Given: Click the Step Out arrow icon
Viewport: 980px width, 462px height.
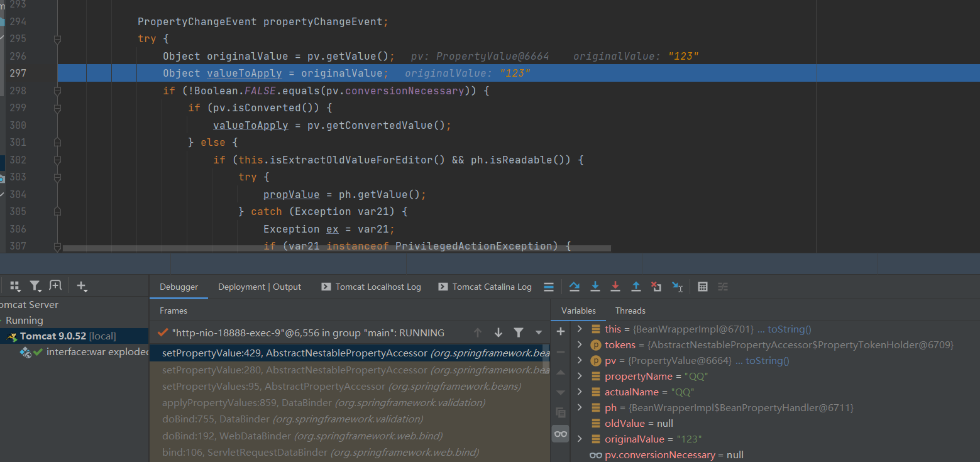Looking at the screenshot, I should pyautogui.click(x=636, y=287).
